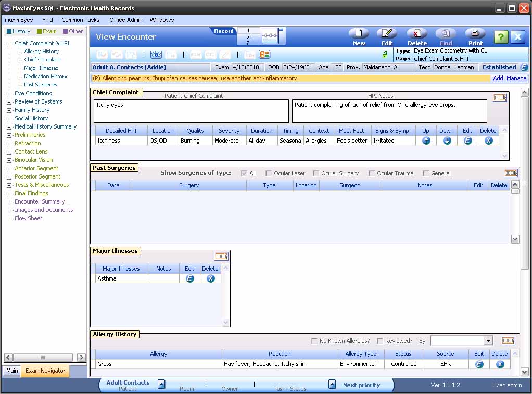Click the "Hay fever, Headache, Itchy skin" reaction cell

pyautogui.click(x=280, y=364)
